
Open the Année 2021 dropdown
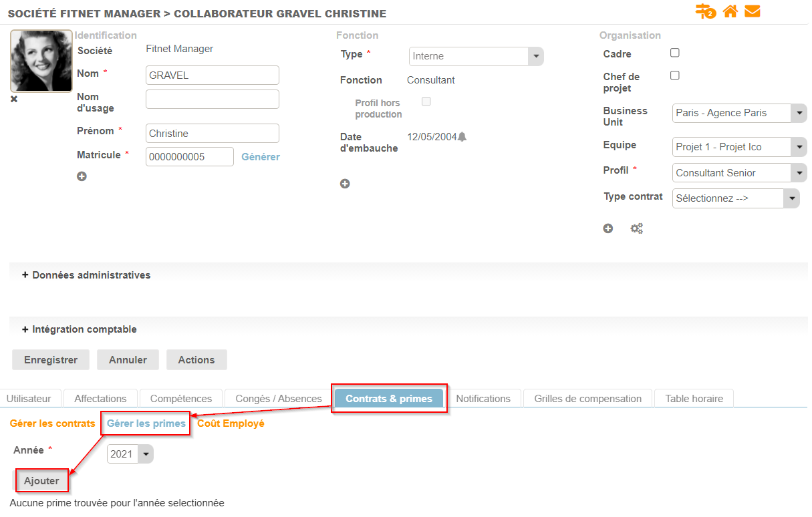tap(130, 454)
